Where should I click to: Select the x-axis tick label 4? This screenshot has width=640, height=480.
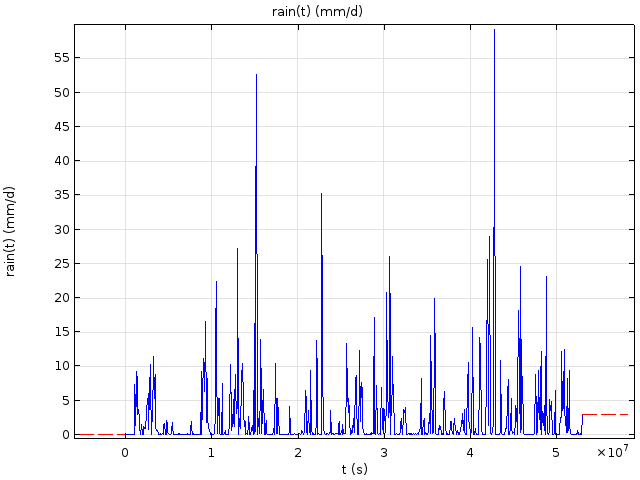470,453
